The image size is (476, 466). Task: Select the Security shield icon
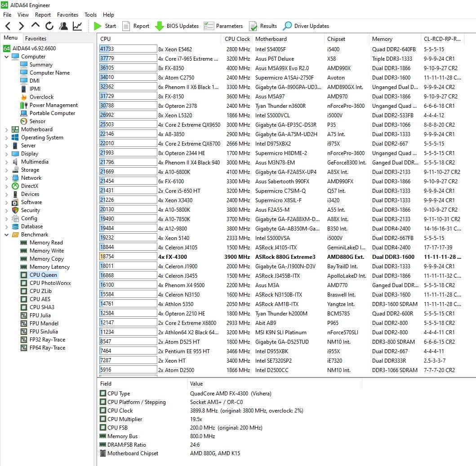pos(15,210)
